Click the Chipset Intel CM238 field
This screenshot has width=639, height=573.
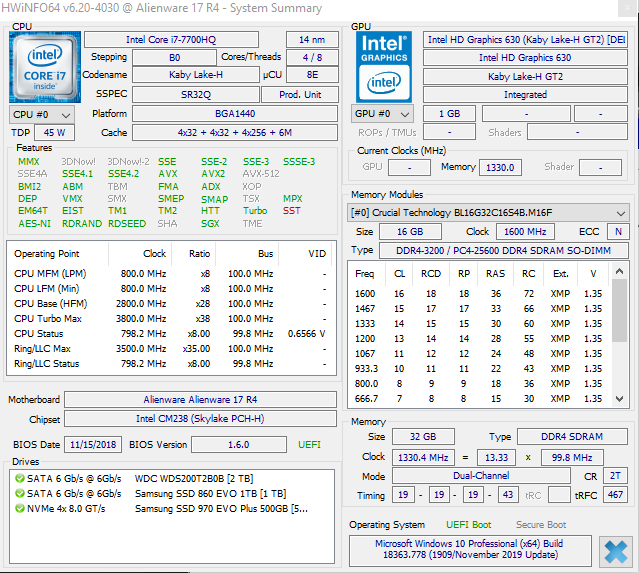point(200,419)
